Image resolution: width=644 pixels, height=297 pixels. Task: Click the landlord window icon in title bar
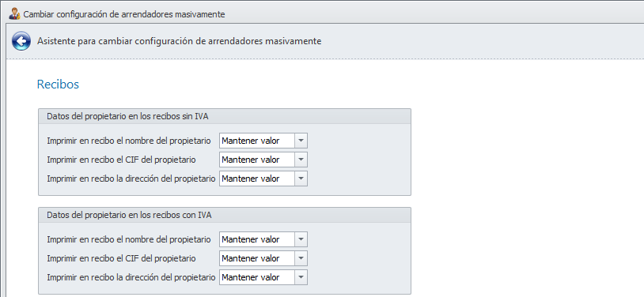(15, 14)
